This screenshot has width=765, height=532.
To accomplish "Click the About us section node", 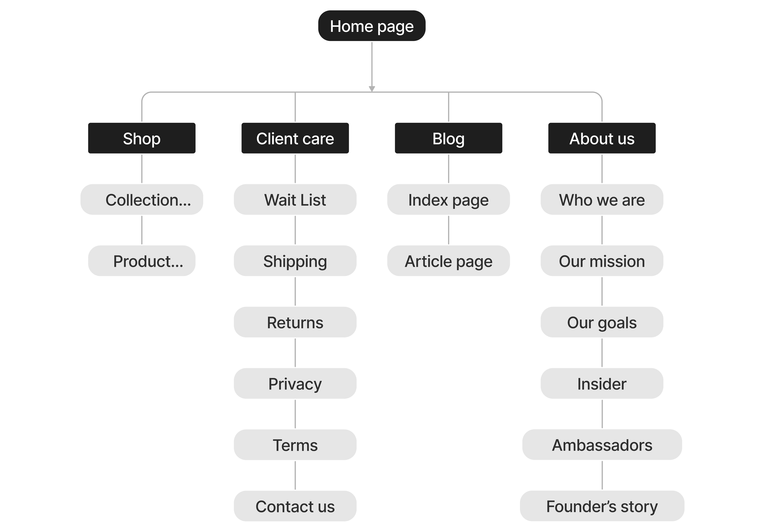I will coord(602,138).
